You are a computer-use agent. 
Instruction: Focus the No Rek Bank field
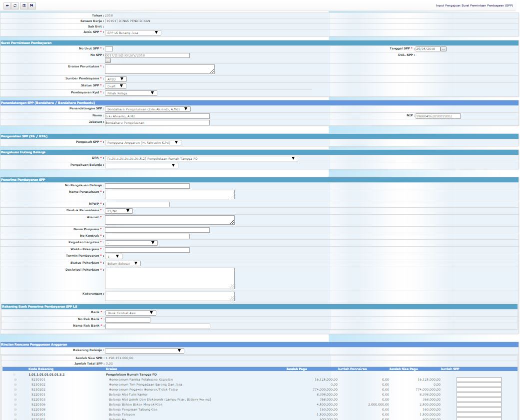[127, 320]
